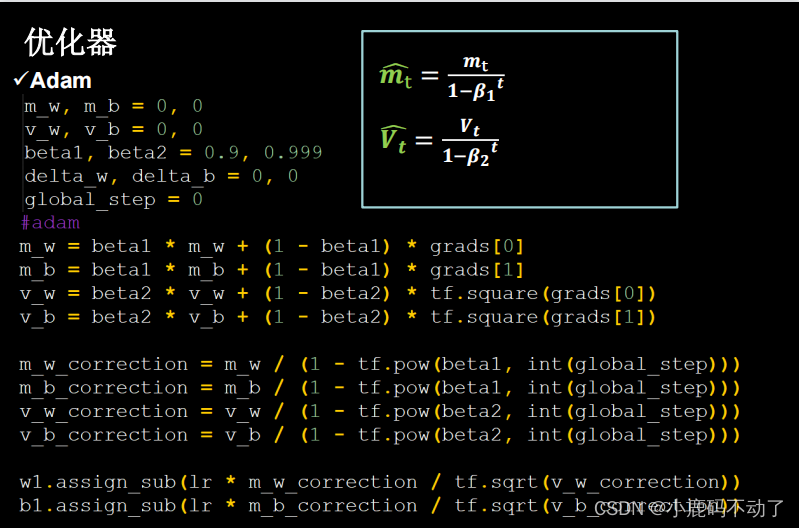Click the w1.assign_sub code line
This screenshot has width=799, height=528.
pyautogui.click(x=380, y=482)
